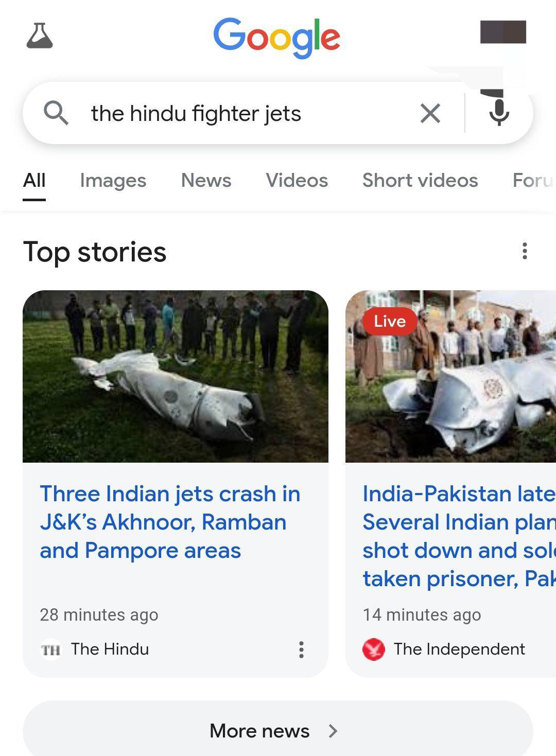Switch to the Short videos tab
Image resolution: width=556 pixels, height=756 pixels.
click(420, 181)
